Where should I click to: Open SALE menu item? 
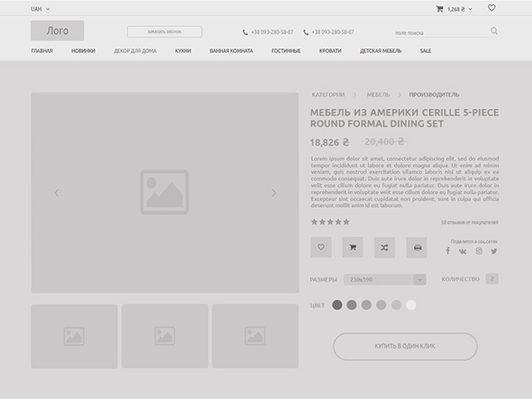426,51
